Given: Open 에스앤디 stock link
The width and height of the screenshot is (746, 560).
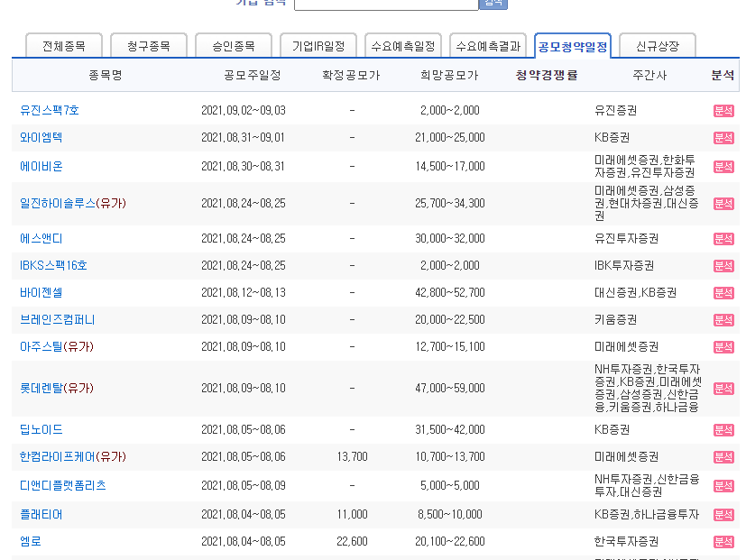Looking at the screenshot, I should (41, 238).
